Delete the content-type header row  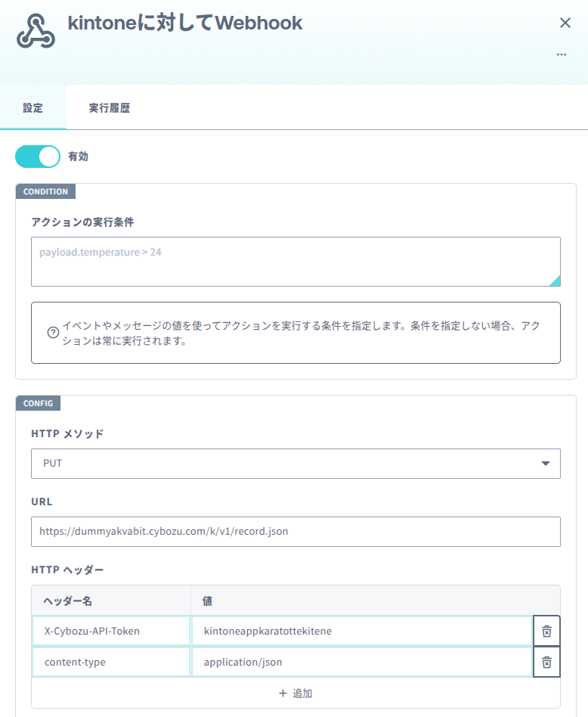point(546,662)
